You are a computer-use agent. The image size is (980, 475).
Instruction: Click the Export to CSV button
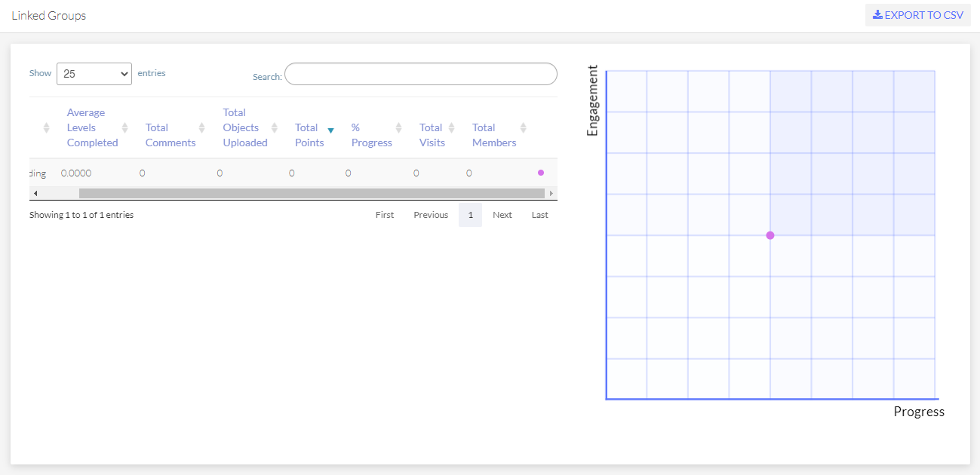917,15
